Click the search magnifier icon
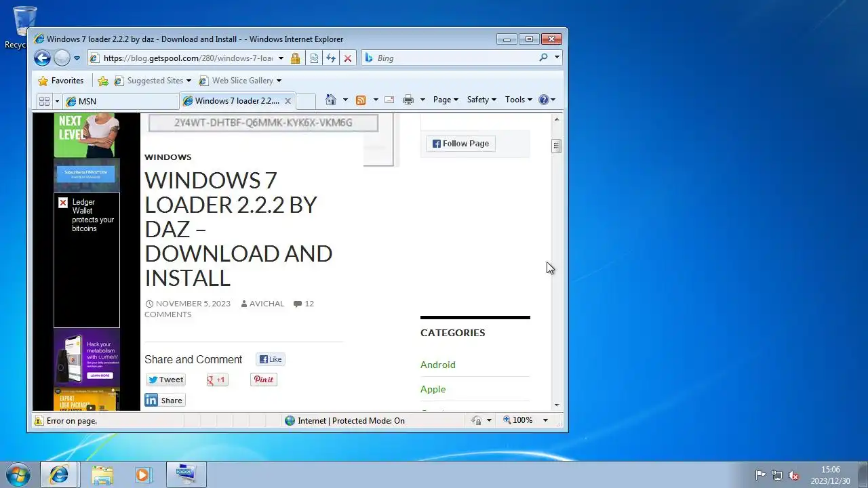 coord(543,58)
